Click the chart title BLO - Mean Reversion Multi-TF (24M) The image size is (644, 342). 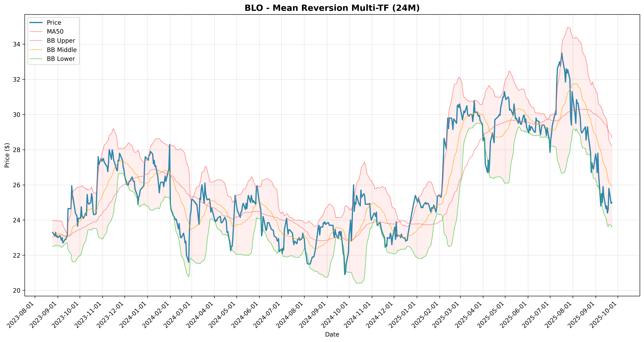pos(332,8)
